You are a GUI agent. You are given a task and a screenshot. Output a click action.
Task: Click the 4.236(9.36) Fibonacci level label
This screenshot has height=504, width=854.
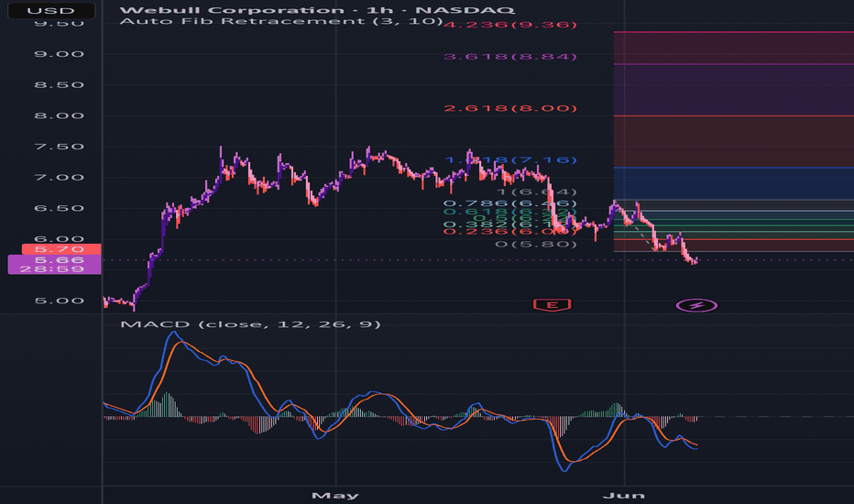(x=510, y=25)
